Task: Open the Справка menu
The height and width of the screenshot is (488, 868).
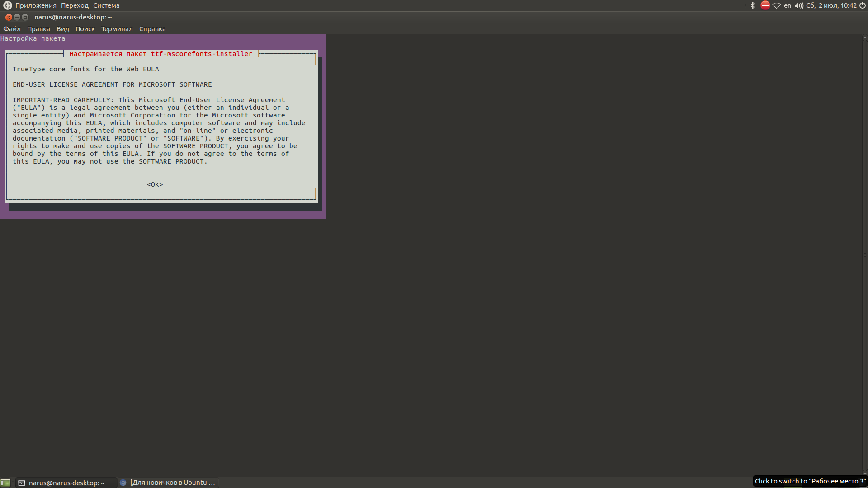Action: (152, 29)
